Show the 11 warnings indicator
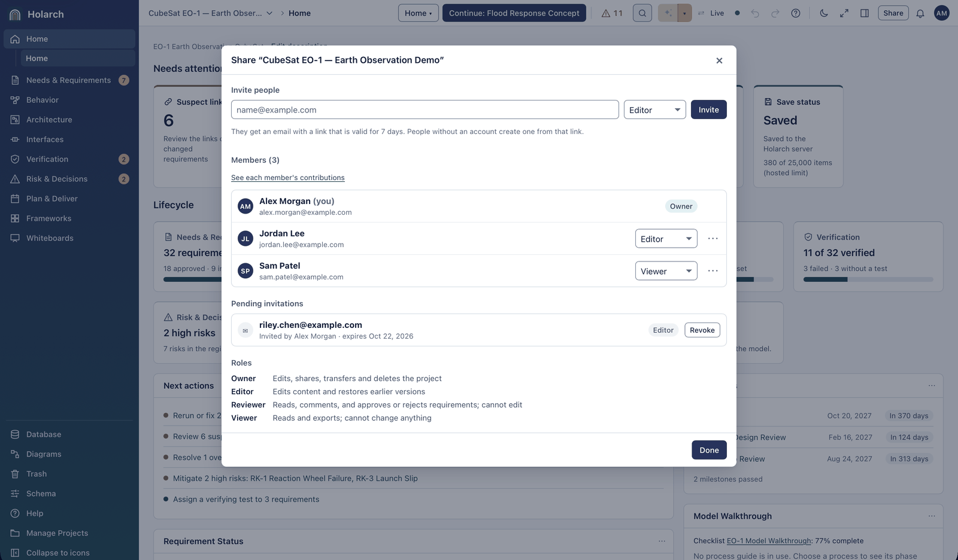Screen dimensions: 958x560 [612, 13]
